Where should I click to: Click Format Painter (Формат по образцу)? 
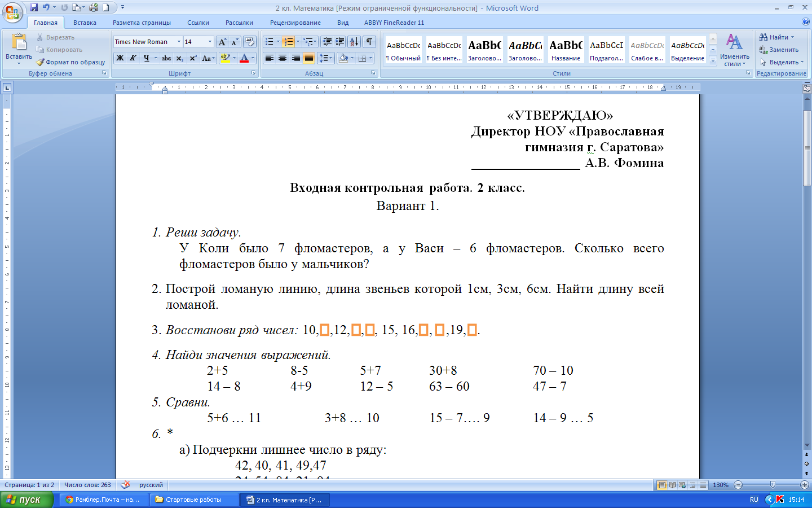(x=70, y=62)
